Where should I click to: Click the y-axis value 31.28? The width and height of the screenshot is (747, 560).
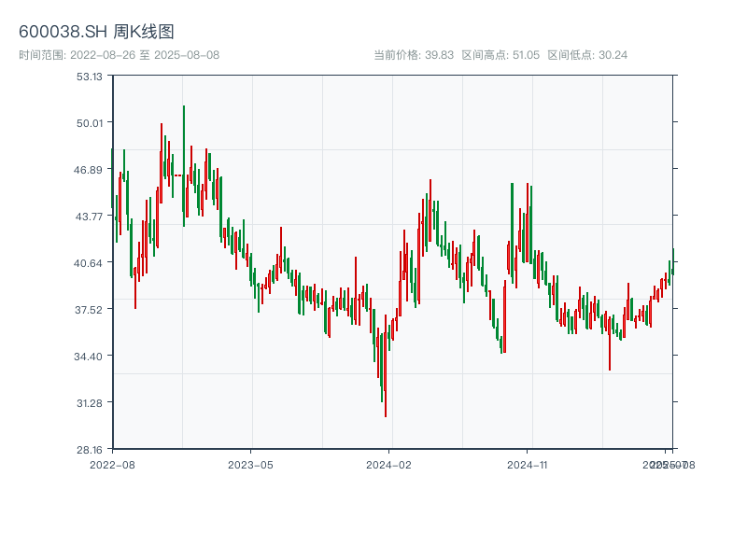point(90,403)
